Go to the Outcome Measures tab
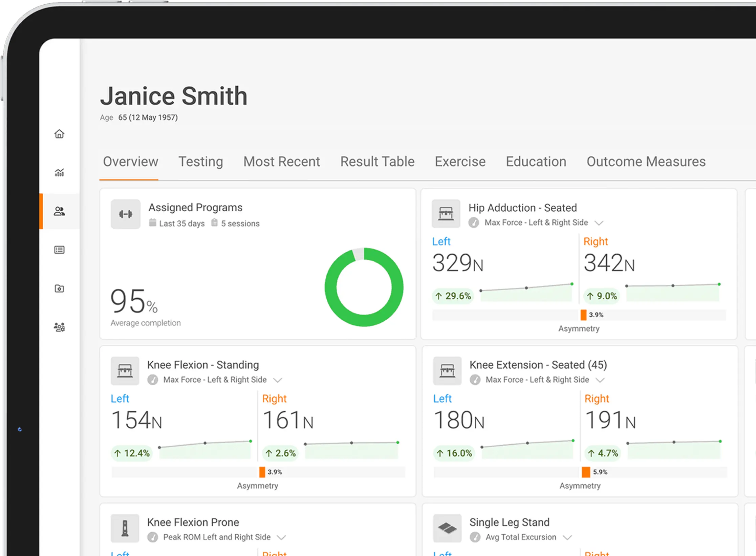The width and height of the screenshot is (756, 556). [646, 162]
